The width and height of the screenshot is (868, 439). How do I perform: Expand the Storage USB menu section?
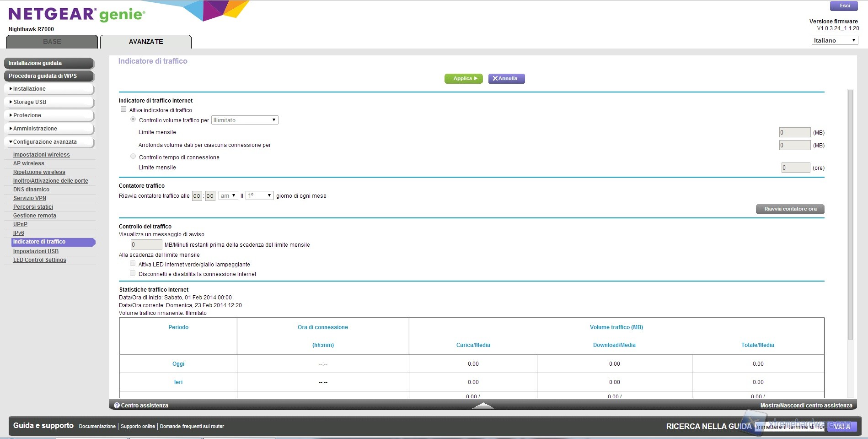click(x=48, y=102)
